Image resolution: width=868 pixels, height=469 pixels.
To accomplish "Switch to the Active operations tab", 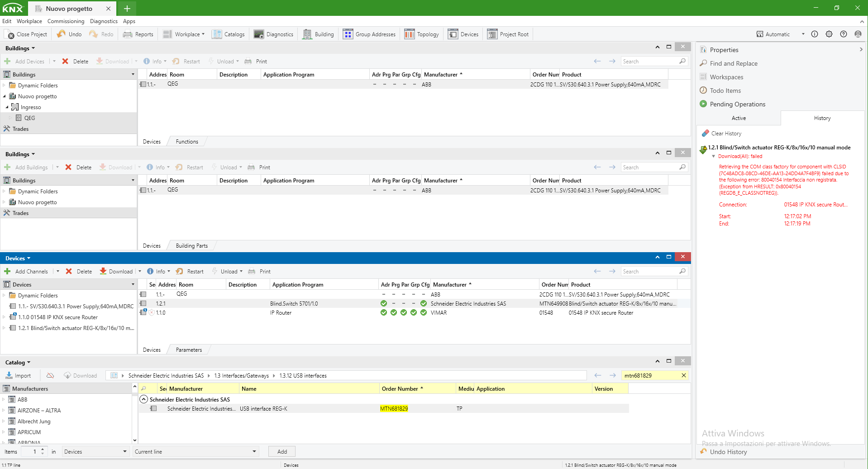I will [x=739, y=118].
